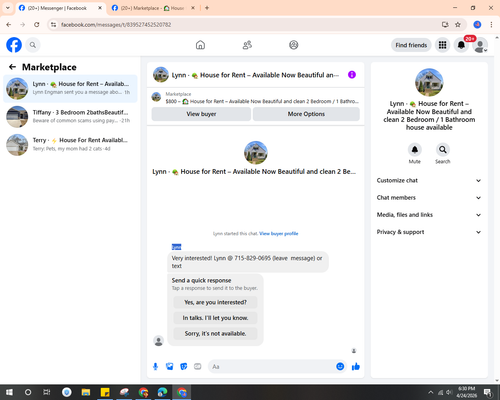
Task: Send a thumbs-up like
Action: tap(356, 367)
